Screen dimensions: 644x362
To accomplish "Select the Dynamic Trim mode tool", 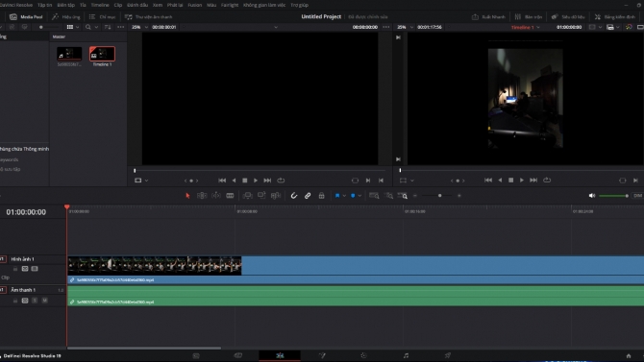I will pos(216,196).
